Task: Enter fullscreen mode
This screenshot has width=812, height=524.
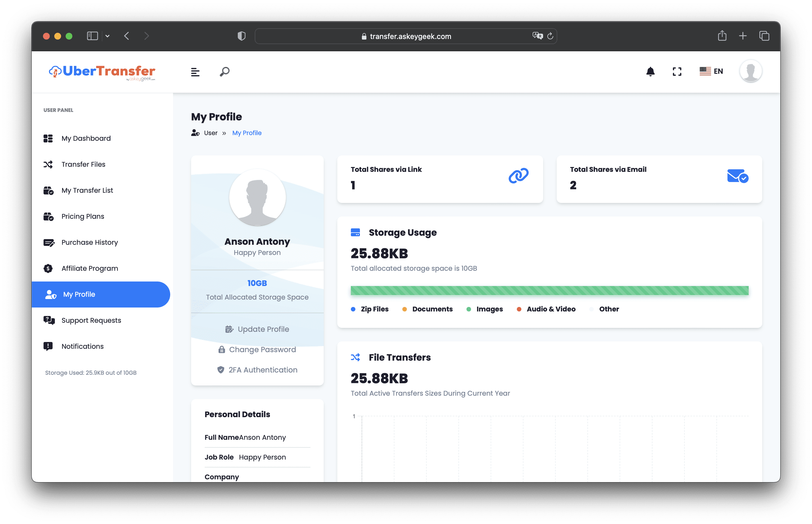Action: pyautogui.click(x=677, y=72)
